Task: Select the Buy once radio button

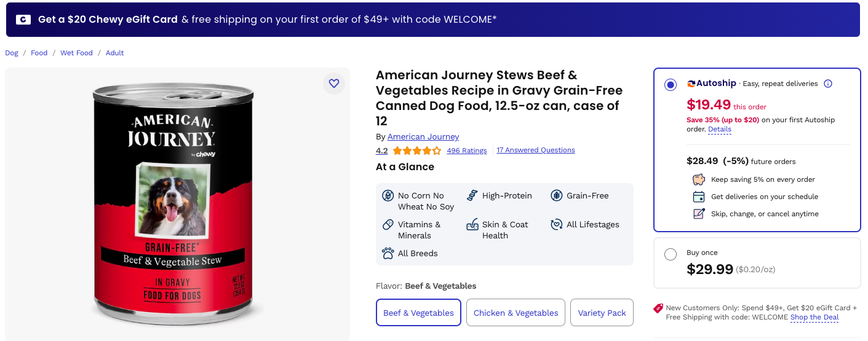Action: (671, 254)
